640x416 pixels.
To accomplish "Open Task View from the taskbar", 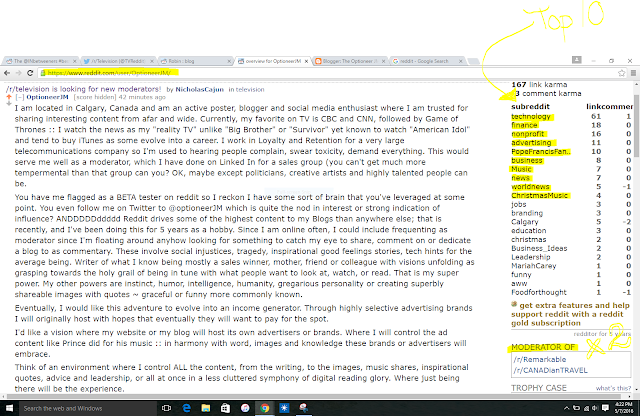I will 166,408.
